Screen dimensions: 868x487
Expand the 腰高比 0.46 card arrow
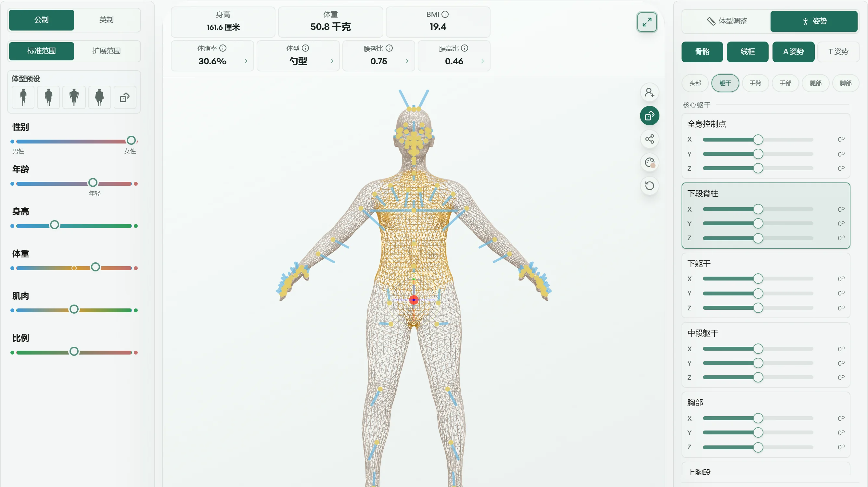(x=482, y=61)
